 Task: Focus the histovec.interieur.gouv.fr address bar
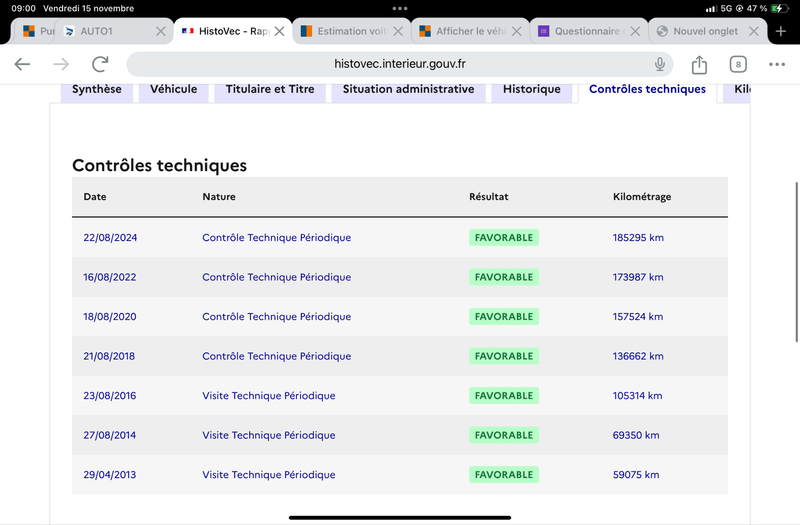[399, 64]
